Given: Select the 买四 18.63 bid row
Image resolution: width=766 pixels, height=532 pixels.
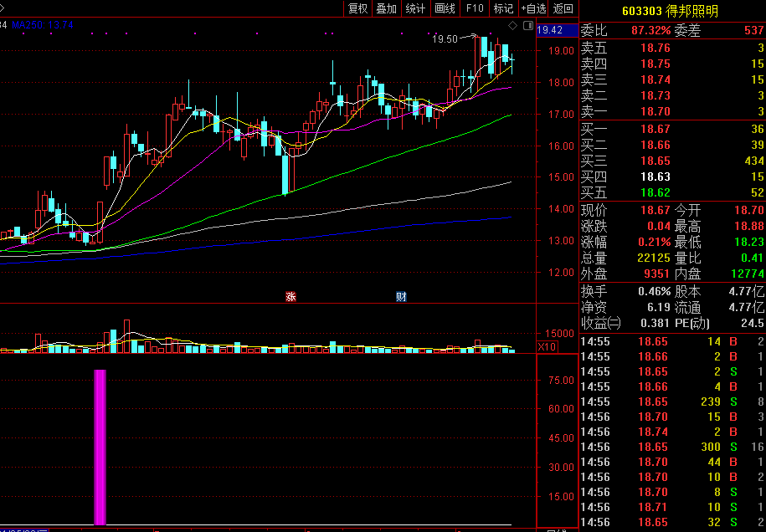Looking at the screenshot, I should click(x=672, y=176).
